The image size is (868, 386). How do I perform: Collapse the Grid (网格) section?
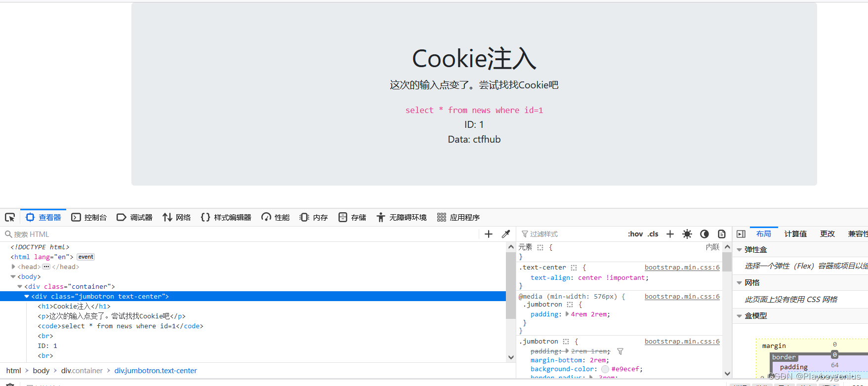point(740,283)
